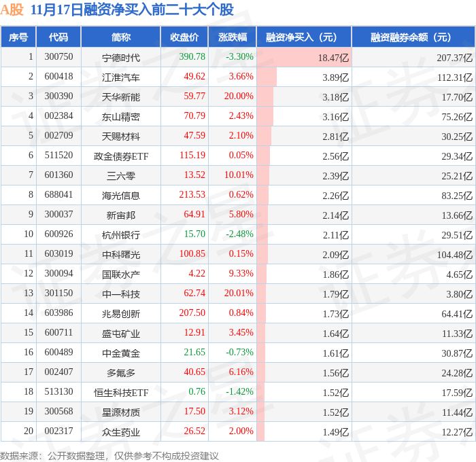Select stock name 天华新能
Screen dimensions: 476x462
click(x=121, y=96)
